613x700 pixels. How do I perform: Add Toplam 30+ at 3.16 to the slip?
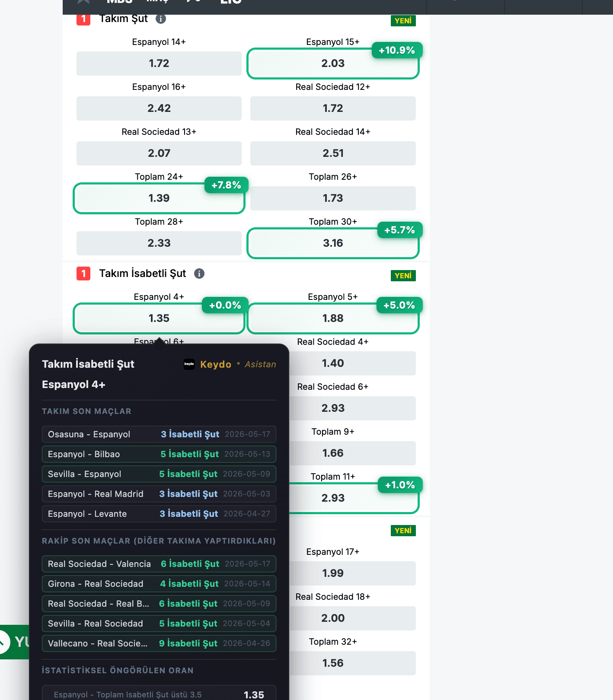[333, 243]
